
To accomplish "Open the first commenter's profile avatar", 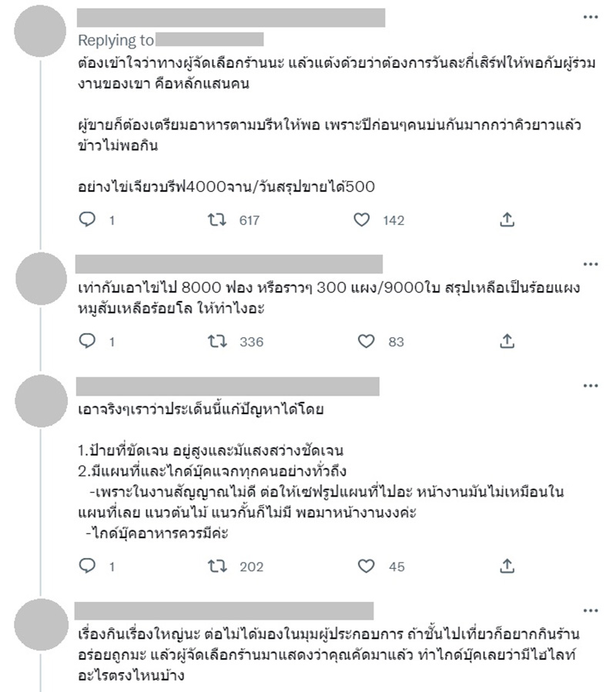I will (42, 31).
